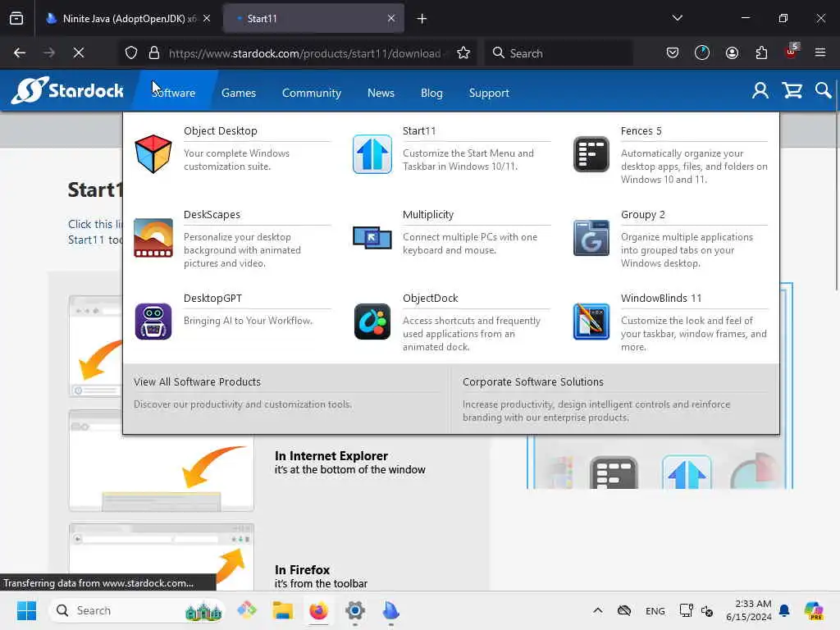Click the Firefox Search box
This screenshot has height=630, width=840.
[x=558, y=53]
